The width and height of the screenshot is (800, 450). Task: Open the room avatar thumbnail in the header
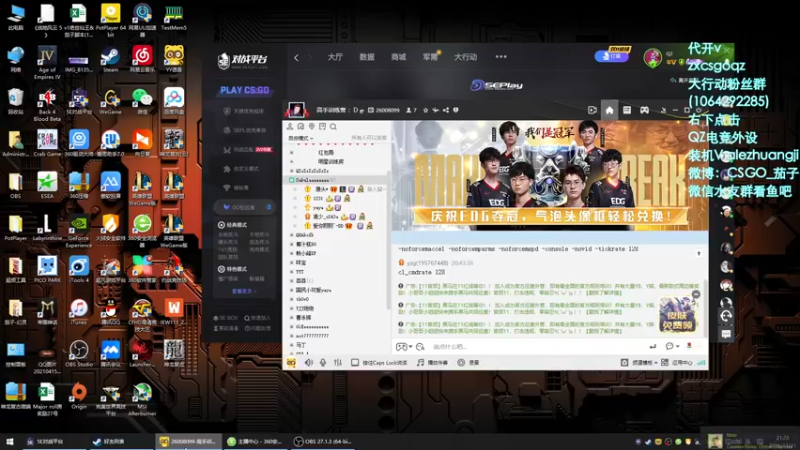pos(296,110)
